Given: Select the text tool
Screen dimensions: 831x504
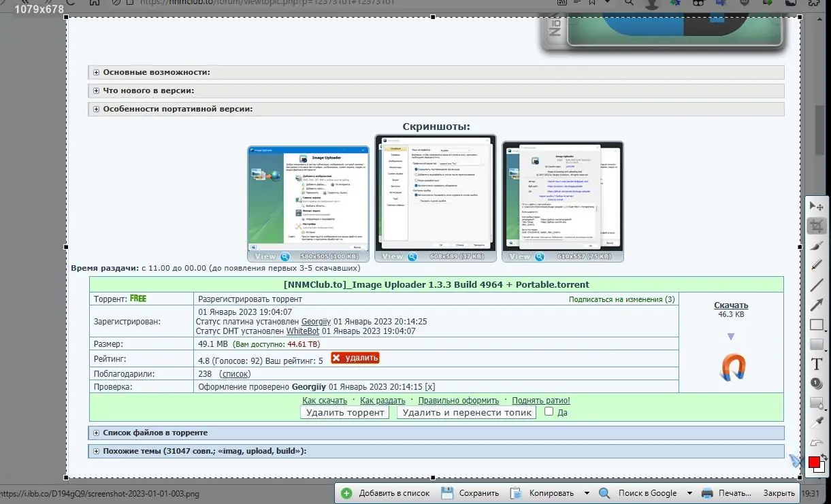Looking at the screenshot, I should point(817,364).
